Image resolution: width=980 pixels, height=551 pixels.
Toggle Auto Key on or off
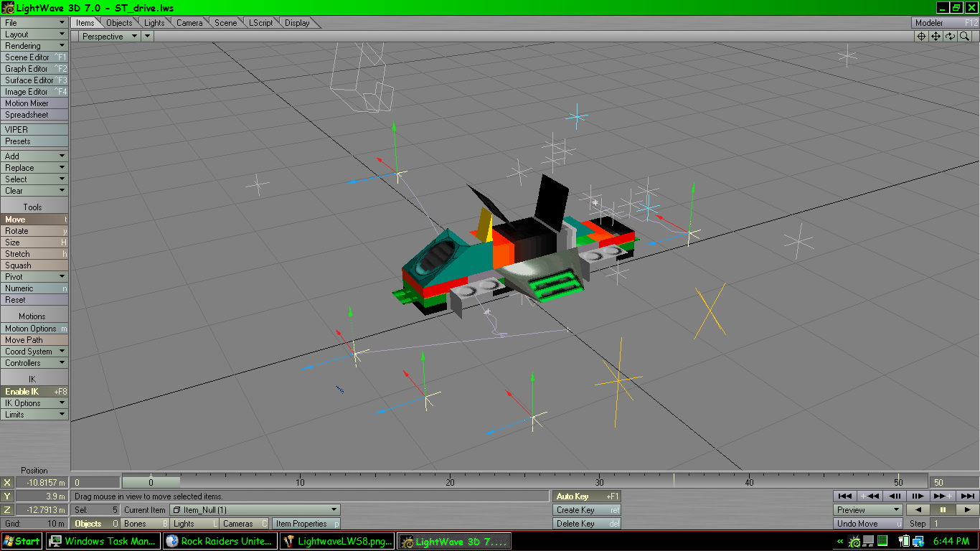click(x=587, y=496)
